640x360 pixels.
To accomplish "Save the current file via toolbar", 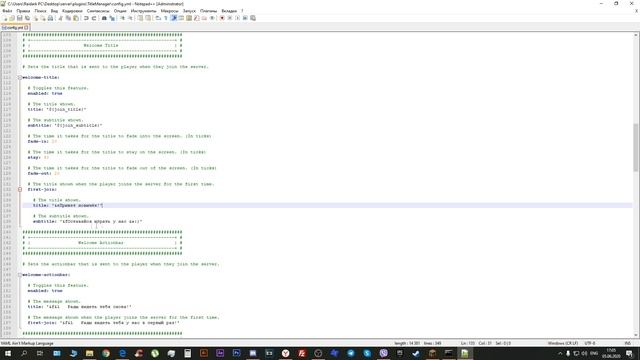I will (x=20, y=18).
